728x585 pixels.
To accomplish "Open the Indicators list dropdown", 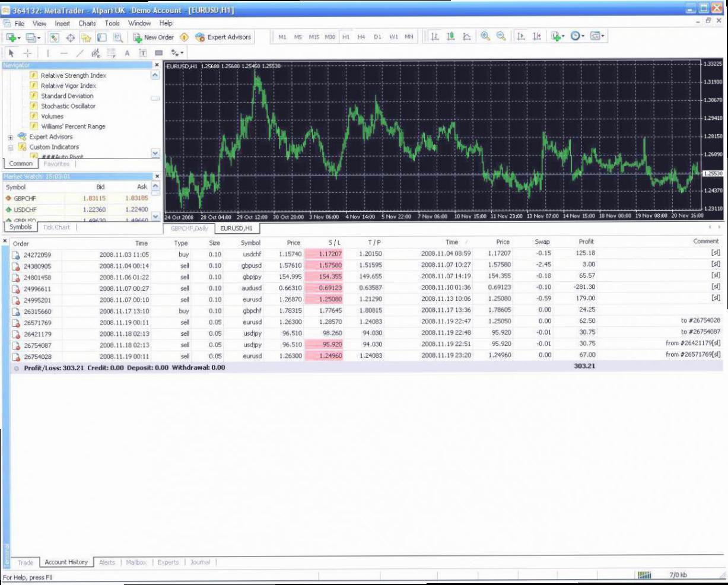I will [x=558, y=37].
